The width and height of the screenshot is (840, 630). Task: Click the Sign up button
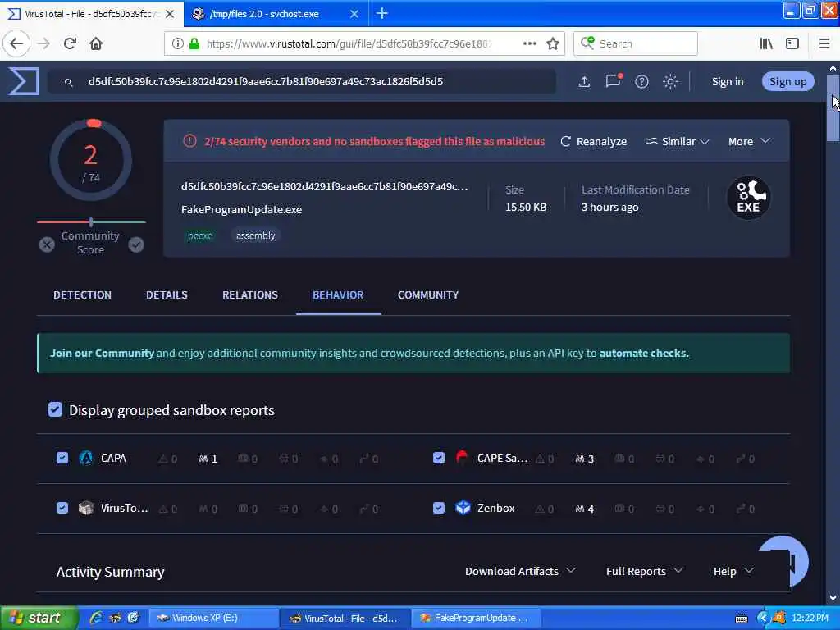[x=788, y=81]
